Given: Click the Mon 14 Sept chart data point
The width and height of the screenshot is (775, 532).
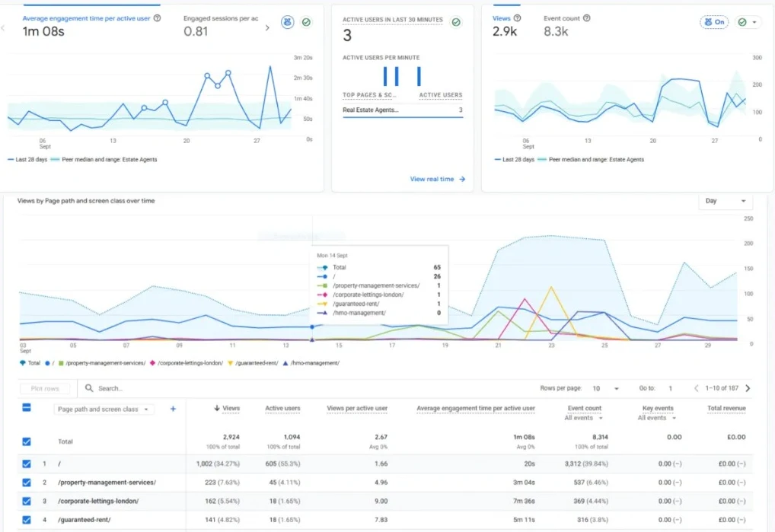Looking at the screenshot, I should tap(312, 327).
